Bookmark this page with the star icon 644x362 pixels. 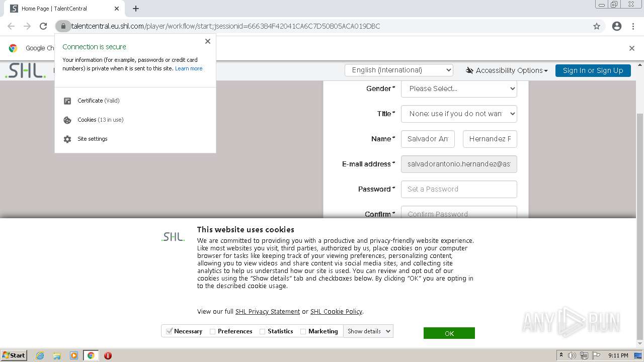click(597, 26)
